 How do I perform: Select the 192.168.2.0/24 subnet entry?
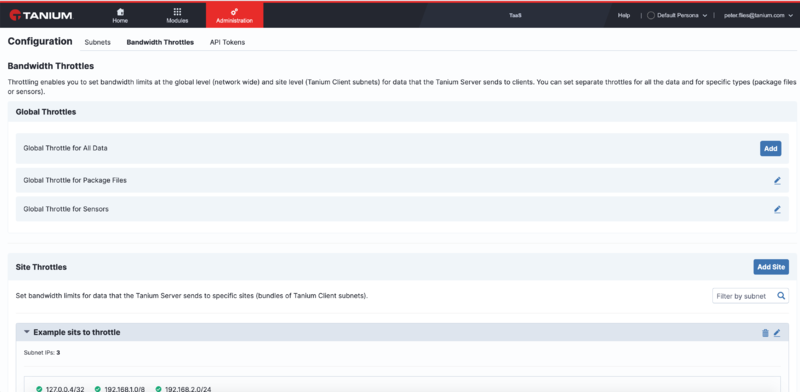(x=183, y=389)
